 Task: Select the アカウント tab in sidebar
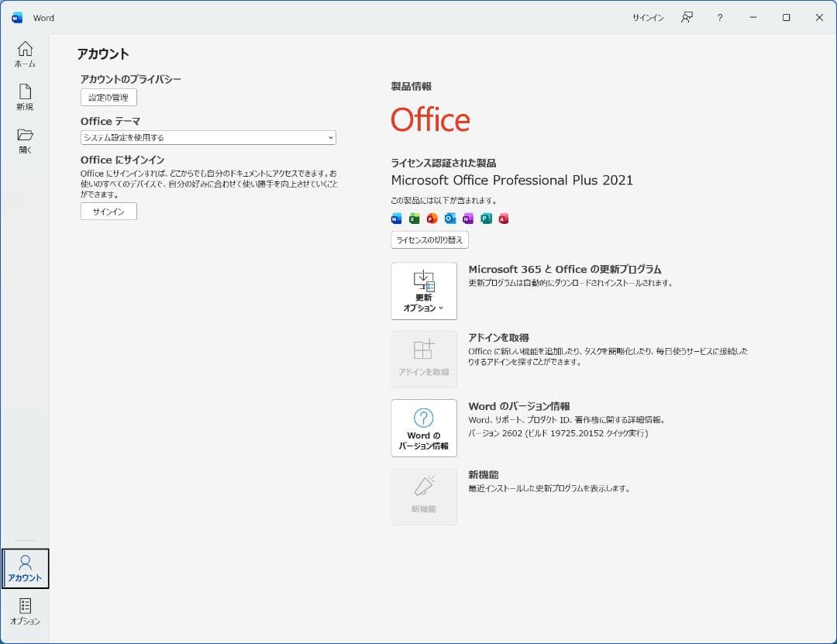pyautogui.click(x=25, y=568)
